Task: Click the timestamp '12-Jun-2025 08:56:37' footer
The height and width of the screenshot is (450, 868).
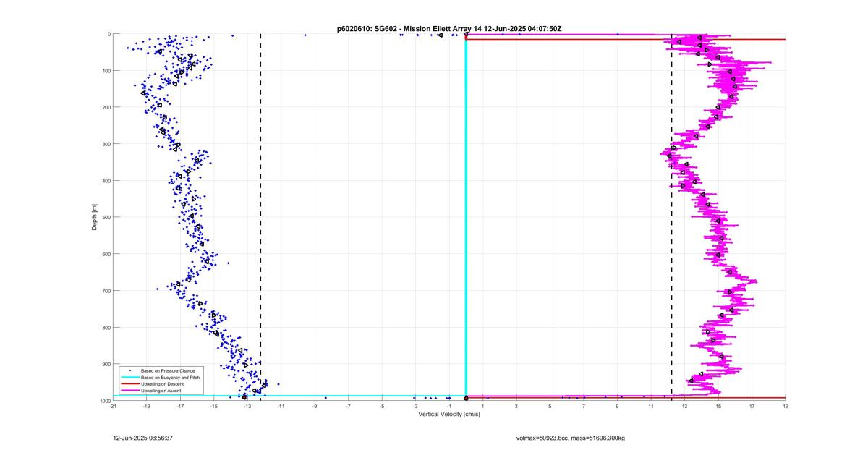Action: point(143,438)
